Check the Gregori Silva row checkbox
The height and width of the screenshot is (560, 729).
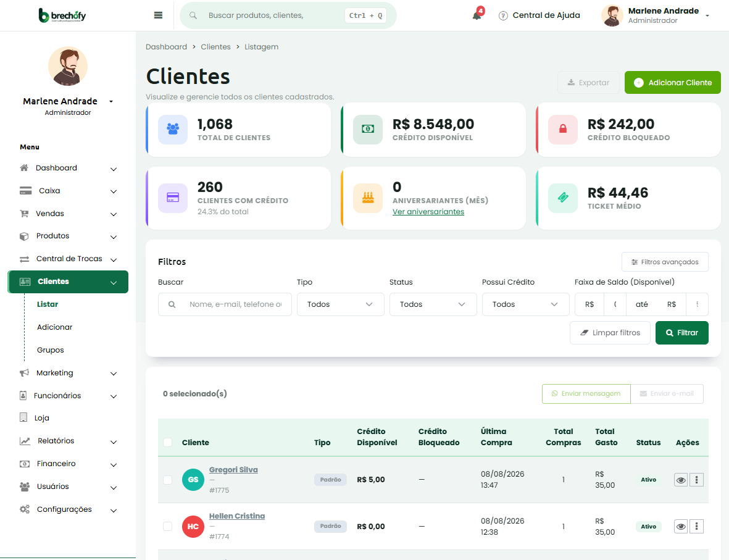[168, 480]
